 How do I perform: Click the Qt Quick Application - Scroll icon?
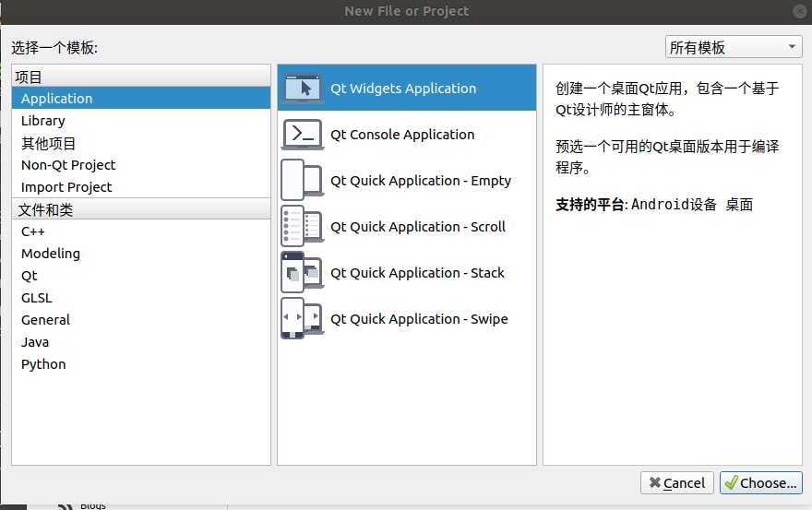303,226
